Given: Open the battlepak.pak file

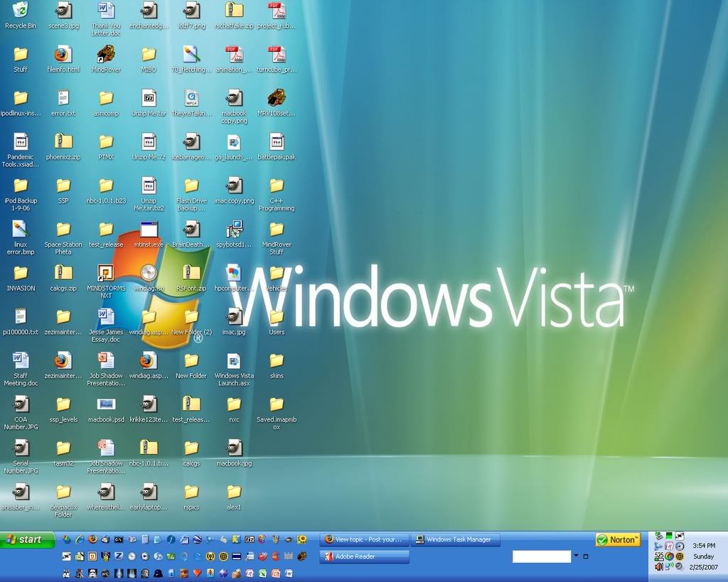Looking at the screenshot, I should [x=277, y=146].
